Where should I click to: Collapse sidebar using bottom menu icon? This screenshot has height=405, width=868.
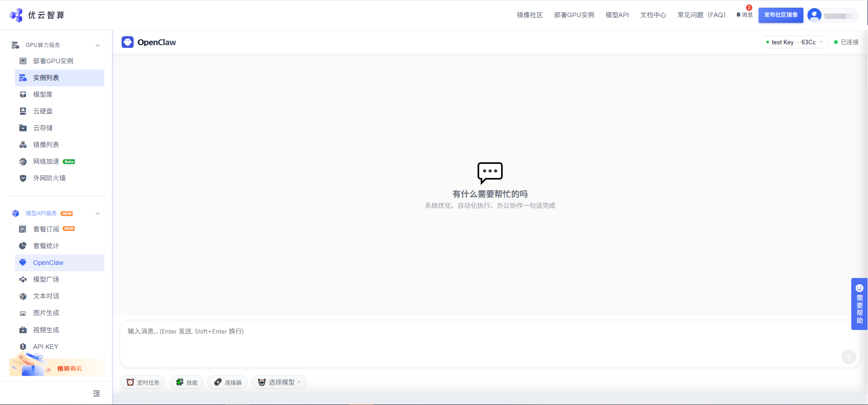click(x=96, y=394)
